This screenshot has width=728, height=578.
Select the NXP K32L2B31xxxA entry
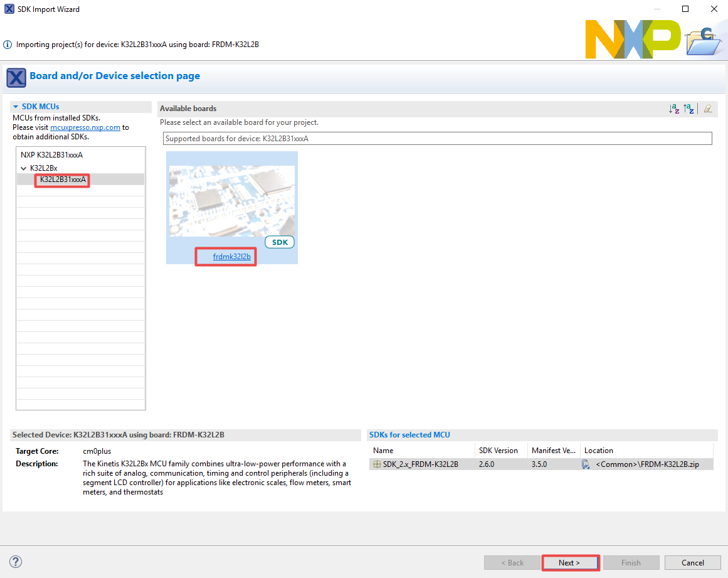(51, 155)
